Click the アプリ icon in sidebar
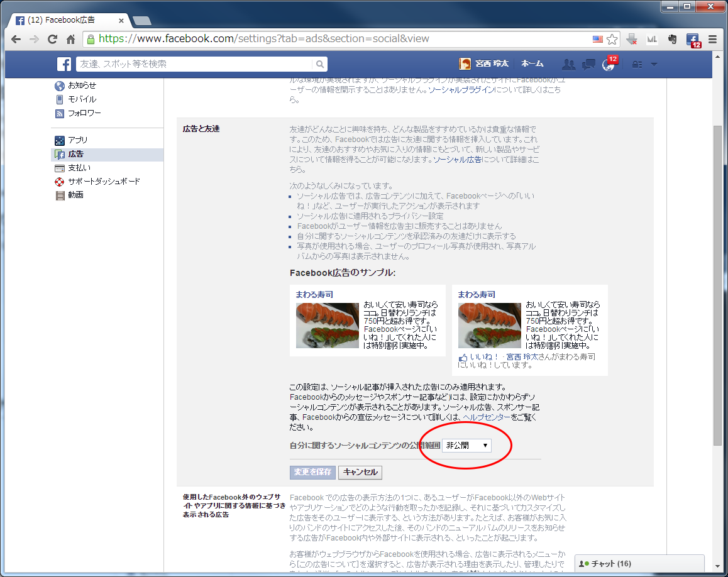 tap(60, 140)
